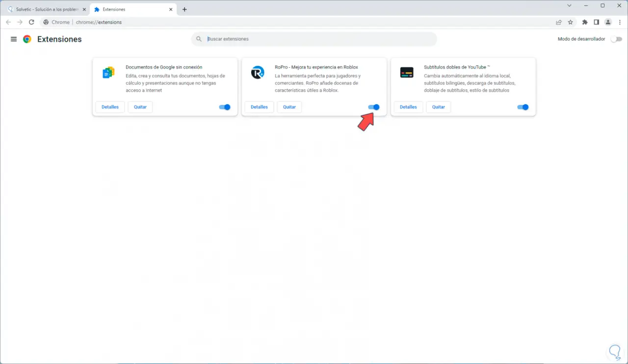Focus the Buscar extensiones search field
Viewport: 628px width, 364px height.
314,39
